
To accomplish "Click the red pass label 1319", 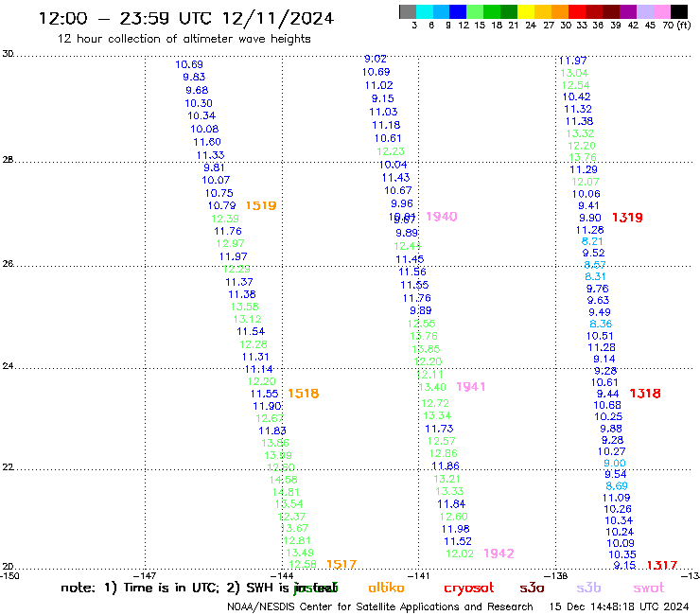I will coord(627,218).
